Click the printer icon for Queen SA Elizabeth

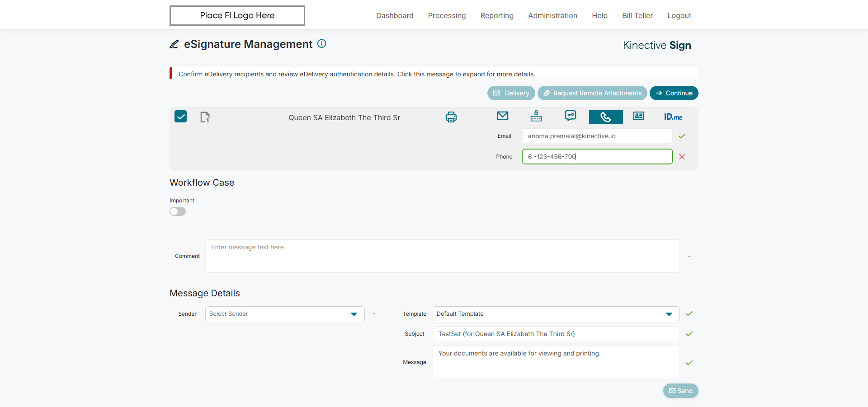coord(451,117)
